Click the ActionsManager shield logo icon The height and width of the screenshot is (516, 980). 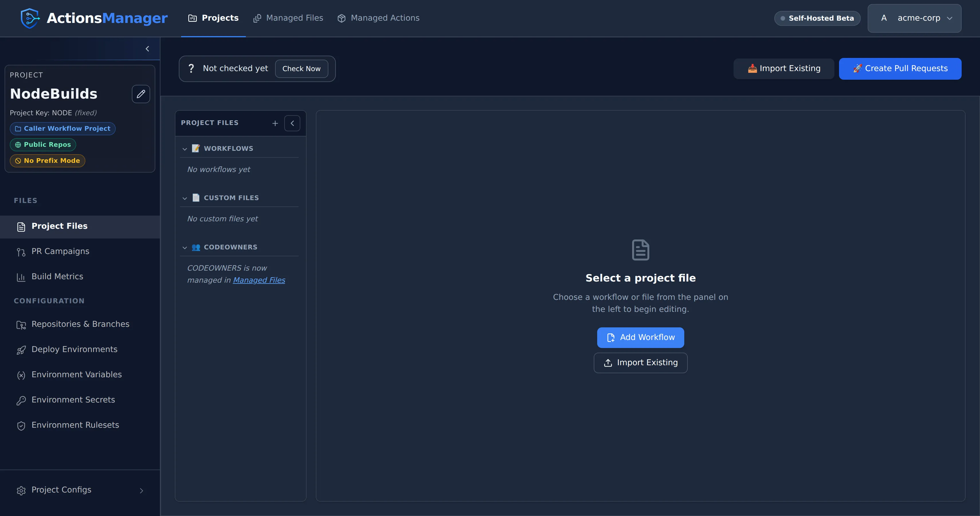30,18
